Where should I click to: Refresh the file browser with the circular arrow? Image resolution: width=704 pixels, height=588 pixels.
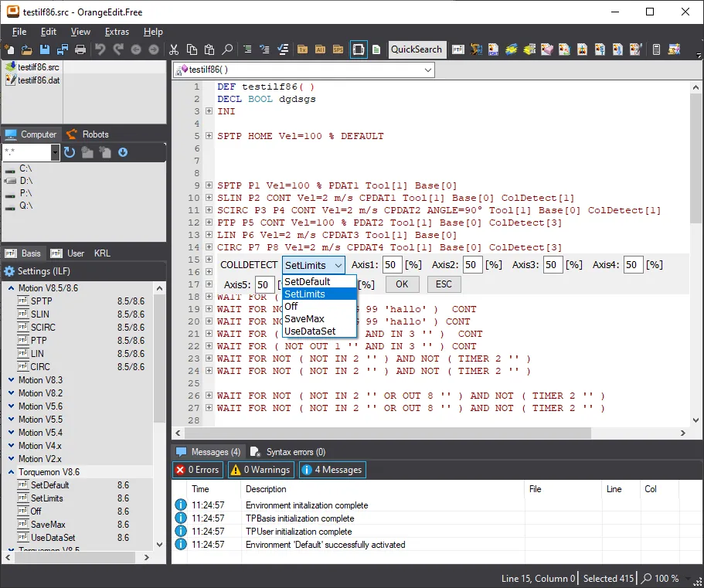click(70, 153)
